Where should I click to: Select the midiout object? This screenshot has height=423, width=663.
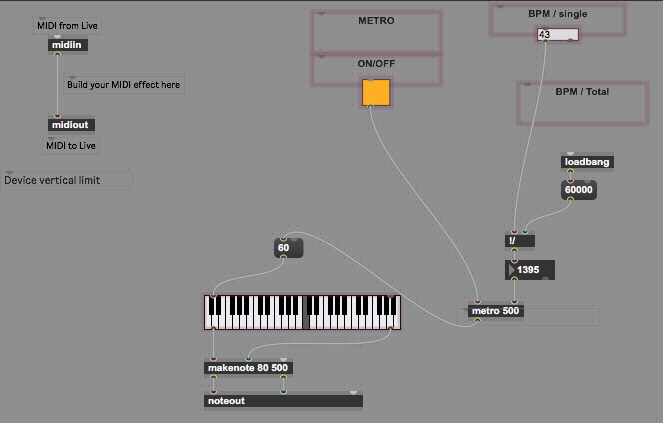(x=71, y=125)
